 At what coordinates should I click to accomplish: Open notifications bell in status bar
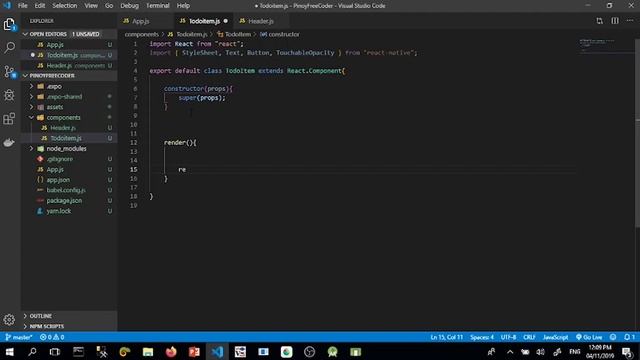coord(629,337)
